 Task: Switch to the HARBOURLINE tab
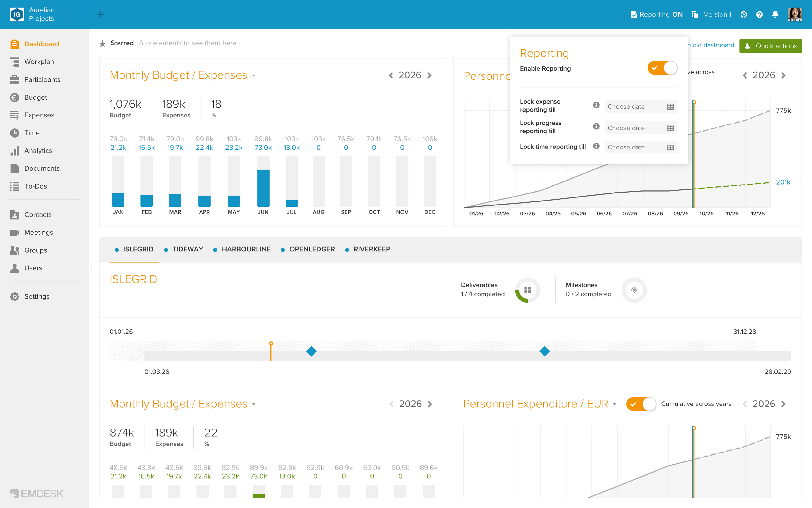[x=242, y=249]
